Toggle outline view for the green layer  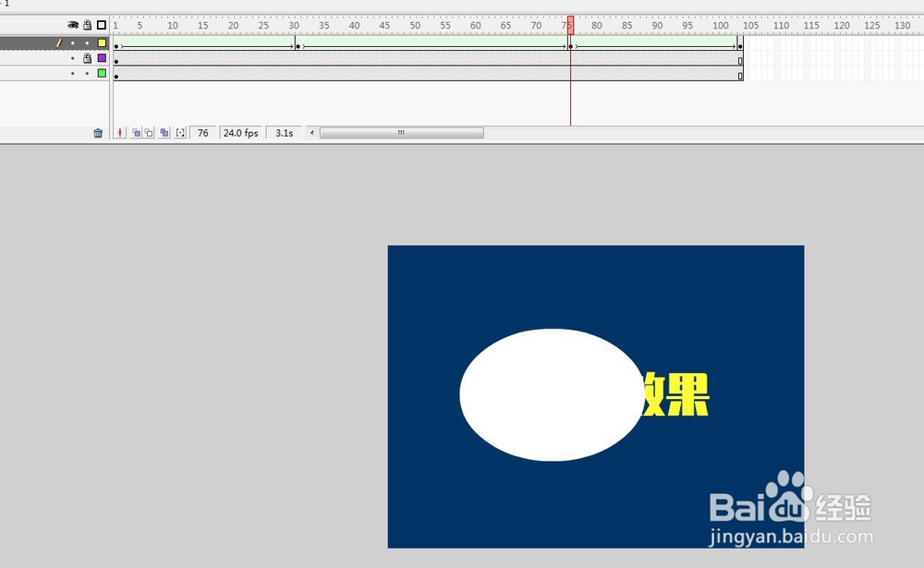[87, 74]
